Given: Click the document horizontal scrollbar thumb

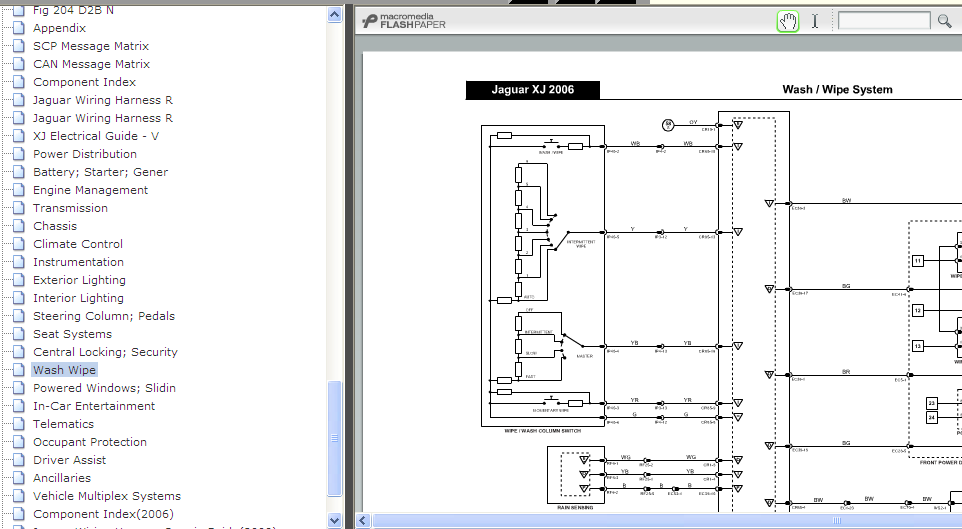Looking at the screenshot, I should (x=669, y=520).
